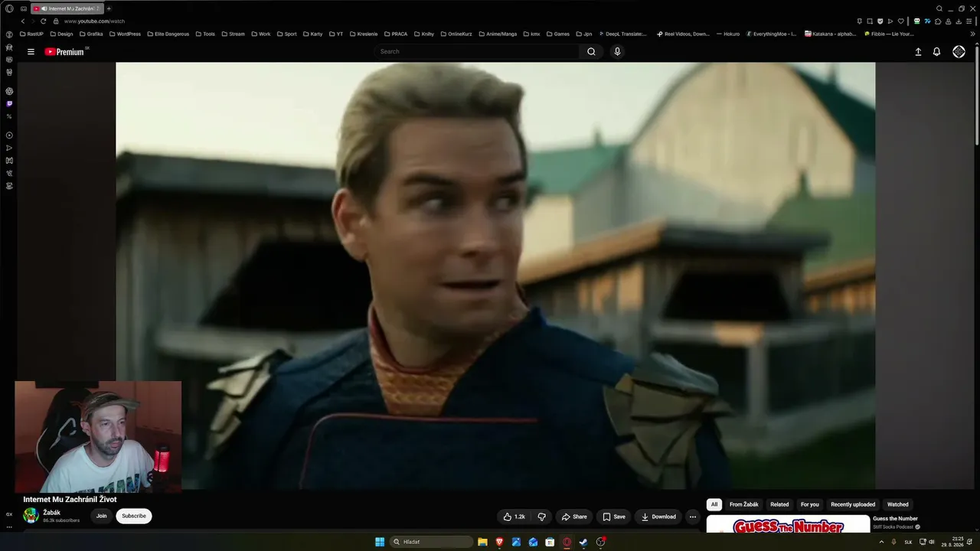Image resolution: width=980 pixels, height=551 pixels.
Task: Open the browser extensions puzzle icon
Action: (x=938, y=21)
